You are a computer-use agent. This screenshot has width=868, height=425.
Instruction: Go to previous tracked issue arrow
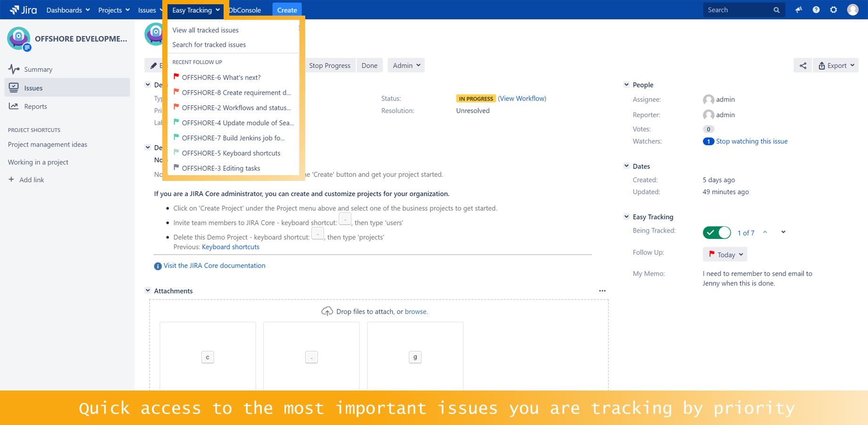pyautogui.click(x=765, y=232)
